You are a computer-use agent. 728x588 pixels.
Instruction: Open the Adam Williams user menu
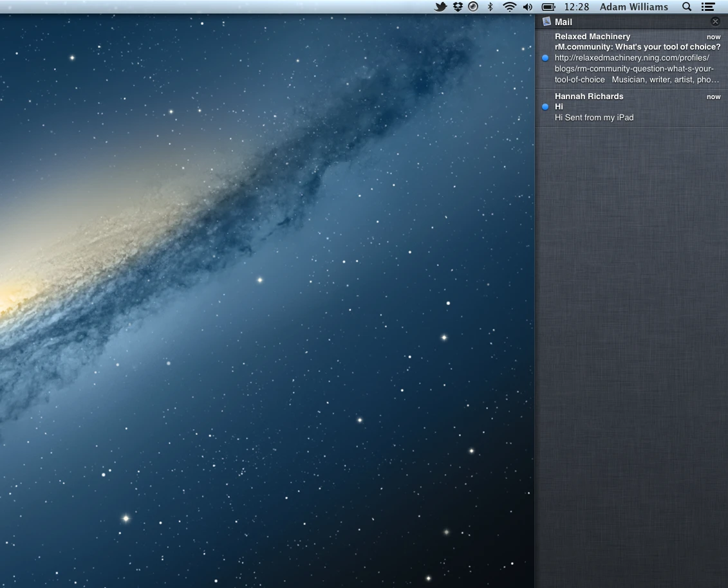click(634, 7)
